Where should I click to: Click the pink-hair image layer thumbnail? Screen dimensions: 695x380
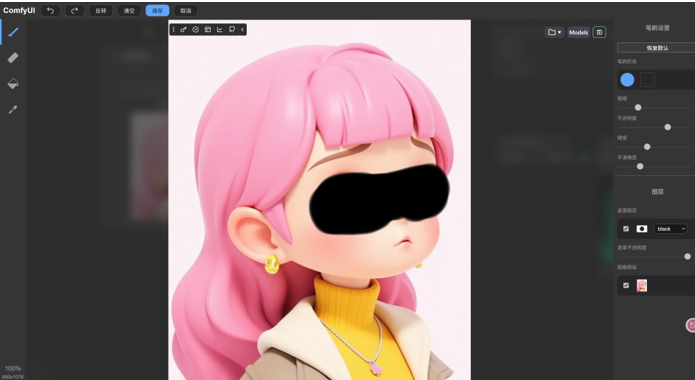click(642, 286)
